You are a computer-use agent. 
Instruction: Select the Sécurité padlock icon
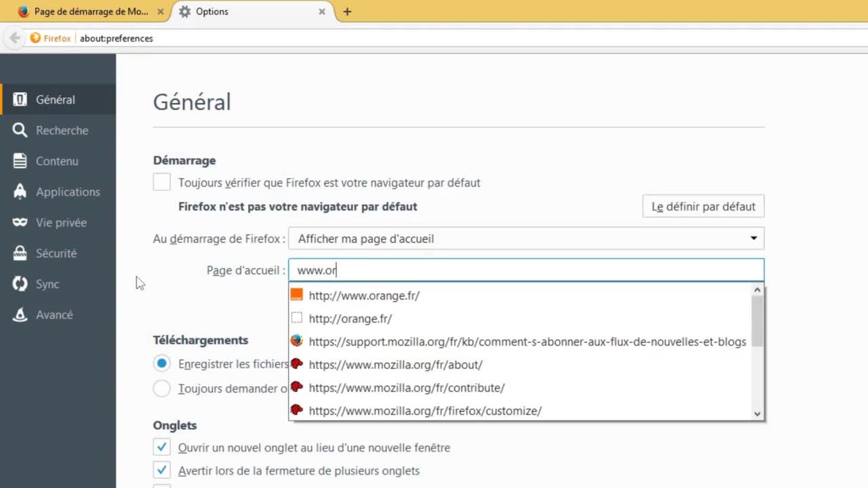pyautogui.click(x=19, y=253)
